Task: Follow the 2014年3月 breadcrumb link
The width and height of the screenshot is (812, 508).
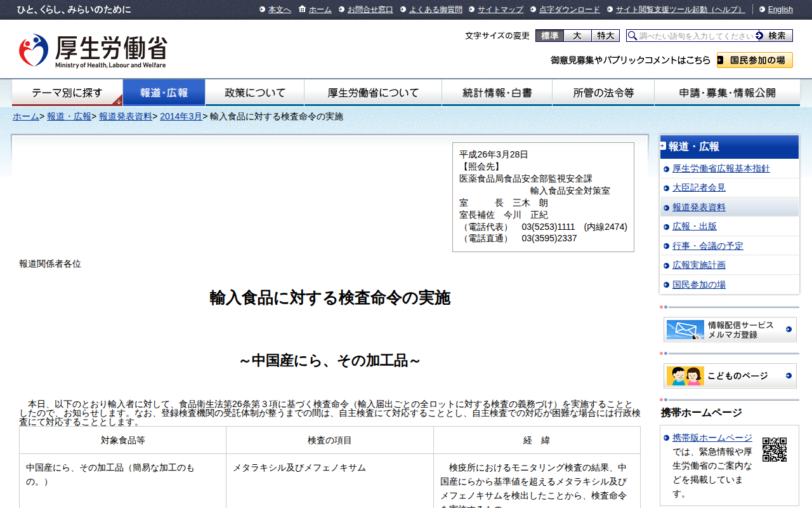Action: pyautogui.click(x=181, y=117)
